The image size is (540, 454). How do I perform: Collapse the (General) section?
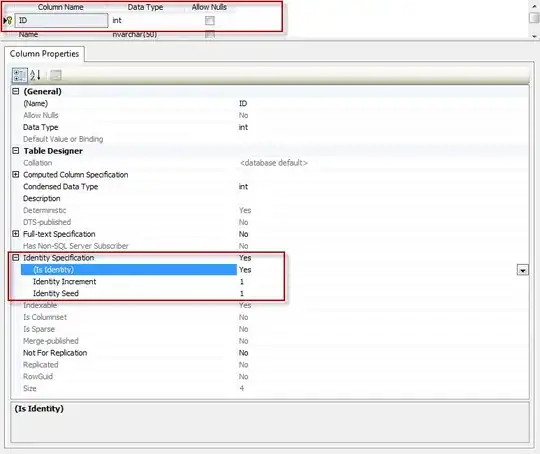click(15, 91)
